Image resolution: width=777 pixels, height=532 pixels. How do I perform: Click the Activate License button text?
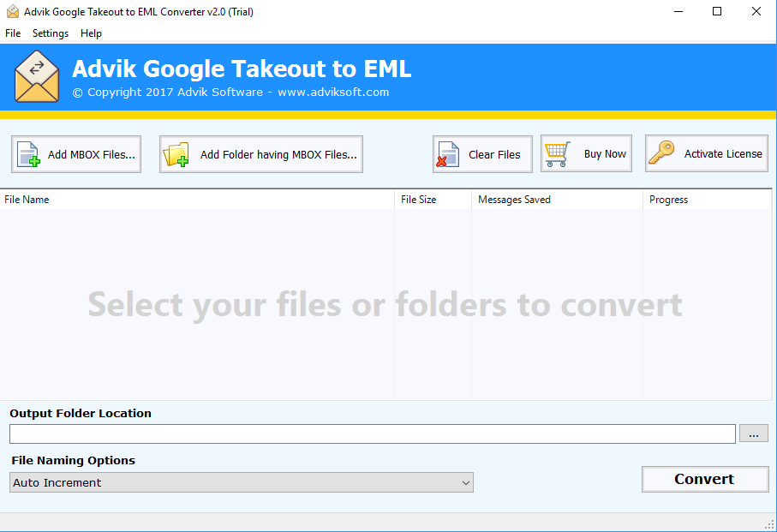pyautogui.click(x=723, y=154)
